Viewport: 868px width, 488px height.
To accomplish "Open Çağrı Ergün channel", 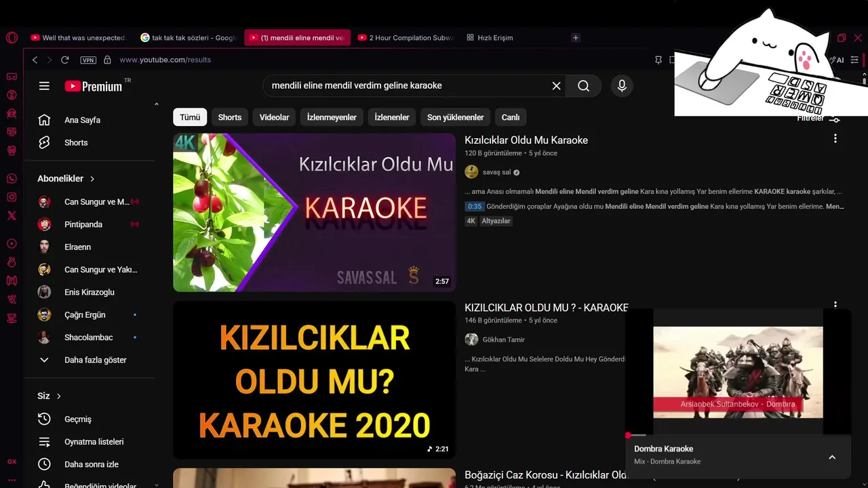I will coord(89,314).
